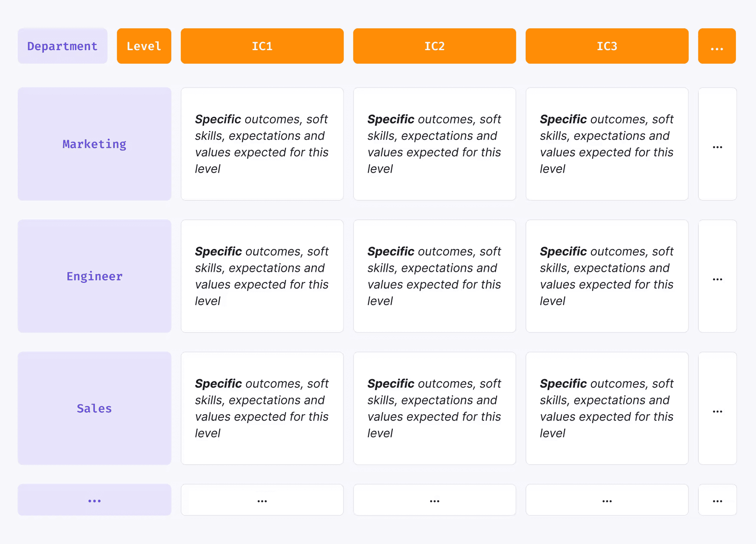View the Engineer IC1 expectations card
Screen dimensions: 756x544
click(262, 276)
